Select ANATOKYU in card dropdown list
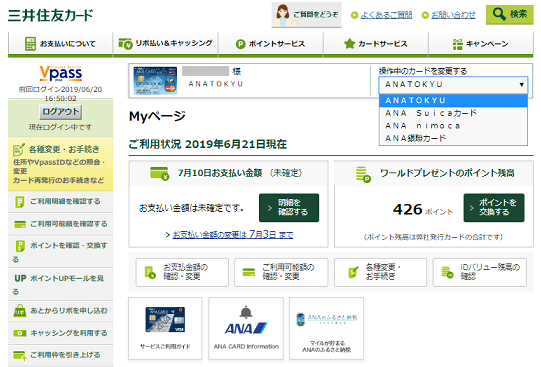Viewport: 541px width, 367px height. (453, 100)
